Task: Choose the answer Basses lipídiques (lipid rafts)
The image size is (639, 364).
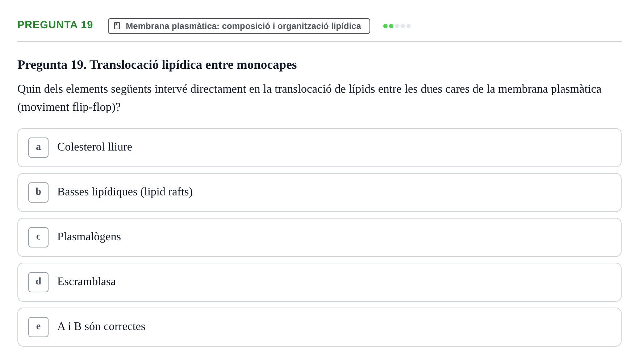Action: pos(319,192)
